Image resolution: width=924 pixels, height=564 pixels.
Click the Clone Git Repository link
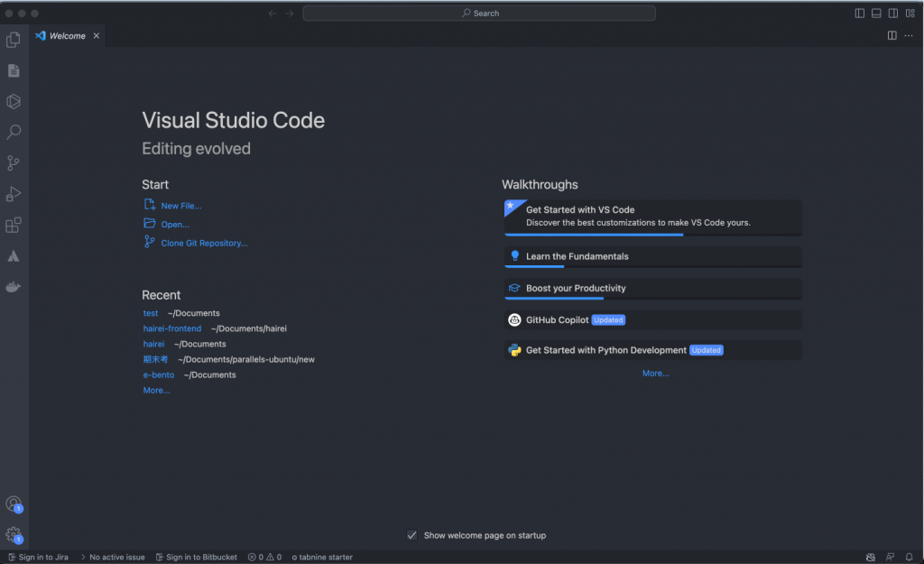click(x=204, y=243)
